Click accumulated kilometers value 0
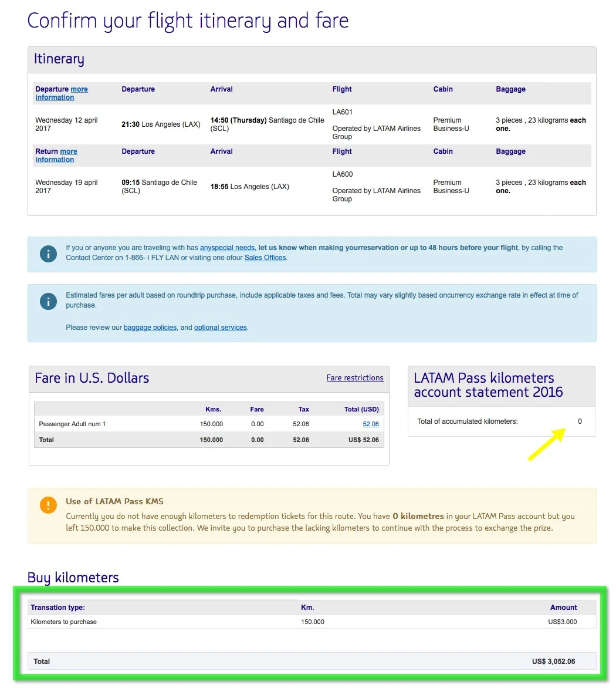The height and width of the screenshot is (688, 616). click(580, 421)
